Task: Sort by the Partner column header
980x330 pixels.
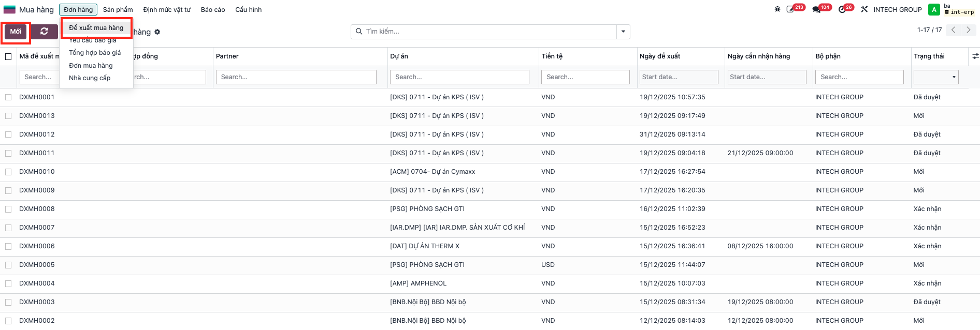Action: point(227,56)
